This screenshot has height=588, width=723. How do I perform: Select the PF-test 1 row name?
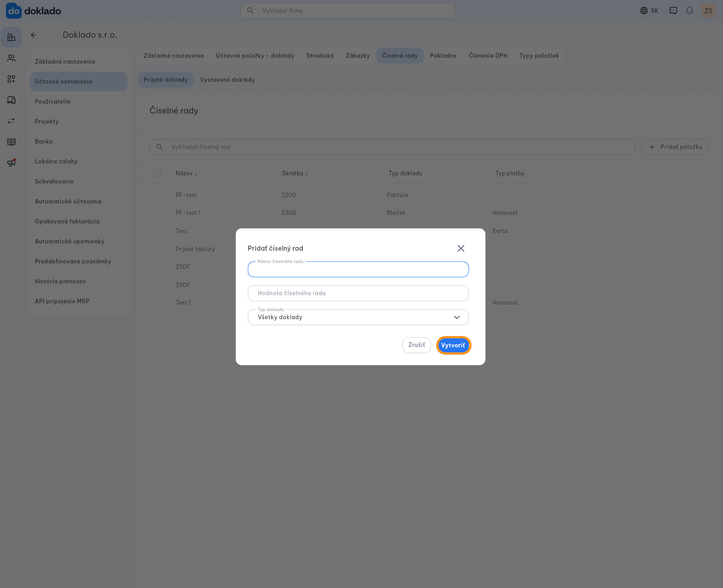point(188,213)
